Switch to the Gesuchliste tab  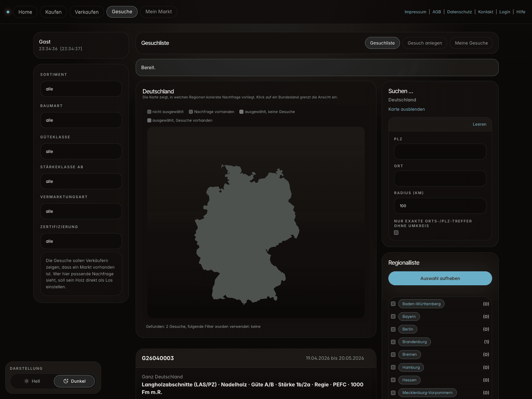coord(382,43)
